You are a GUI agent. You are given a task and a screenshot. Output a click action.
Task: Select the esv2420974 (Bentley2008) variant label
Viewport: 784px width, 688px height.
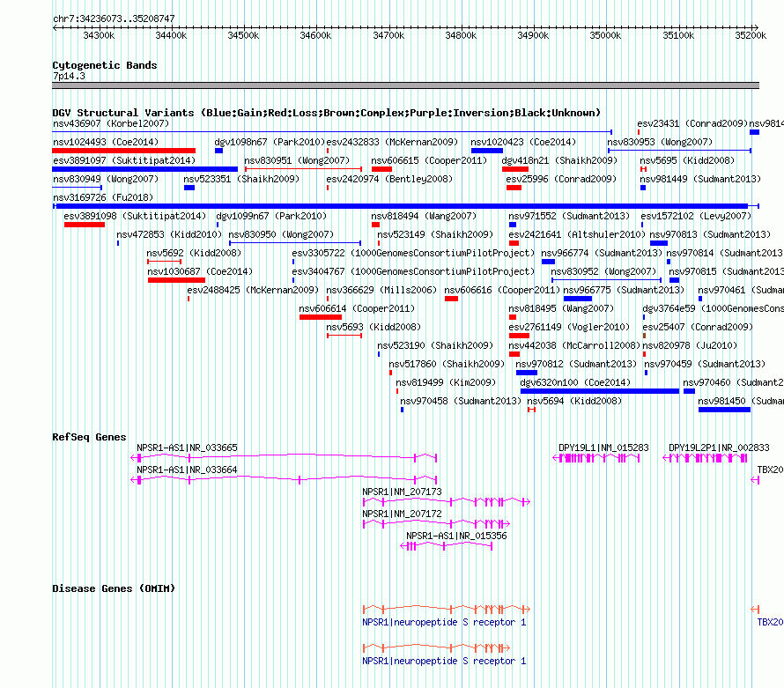coord(389,179)
